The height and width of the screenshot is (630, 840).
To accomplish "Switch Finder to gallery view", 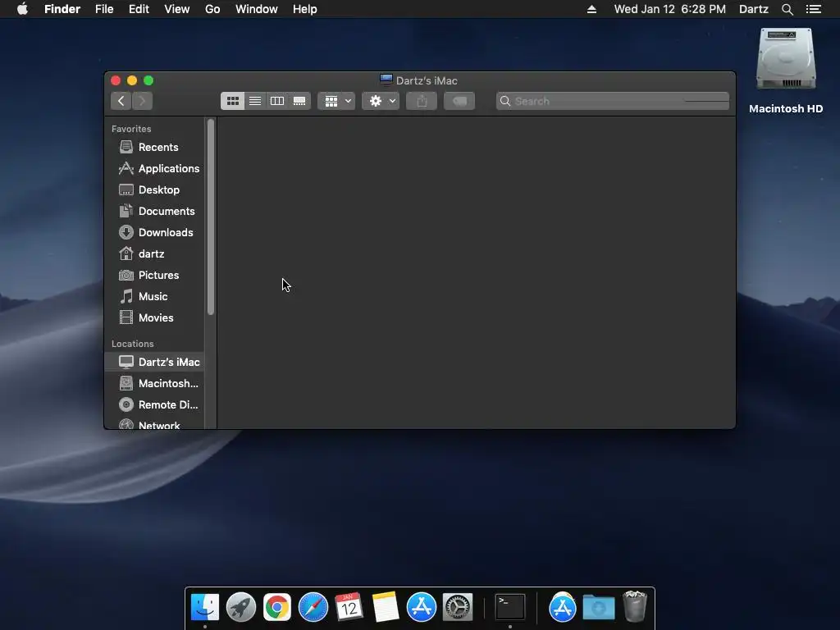I will [x=299, y=101].
